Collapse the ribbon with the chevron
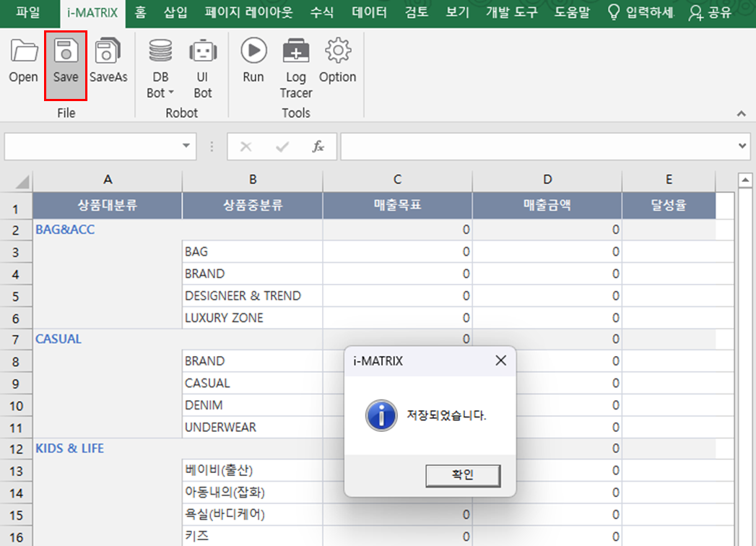 tap(741, 113)
